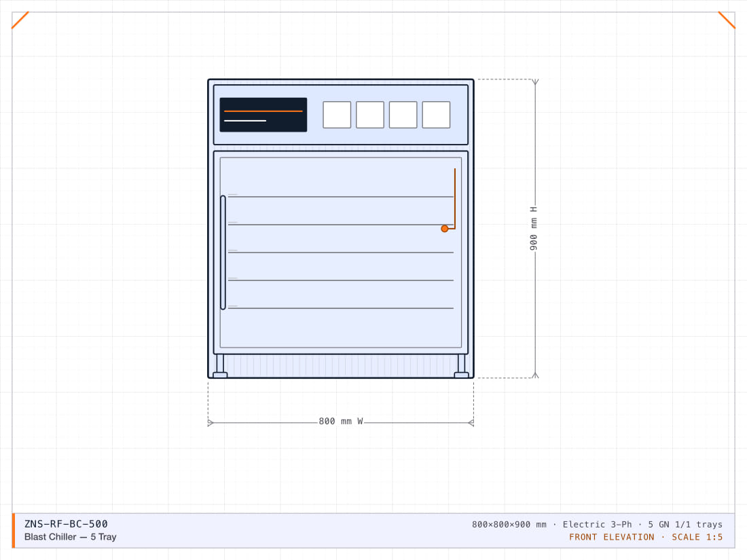Click the model code 'ZNS-RF-BC-500'
The image size is (747, 560).
[x=67, y=524]
